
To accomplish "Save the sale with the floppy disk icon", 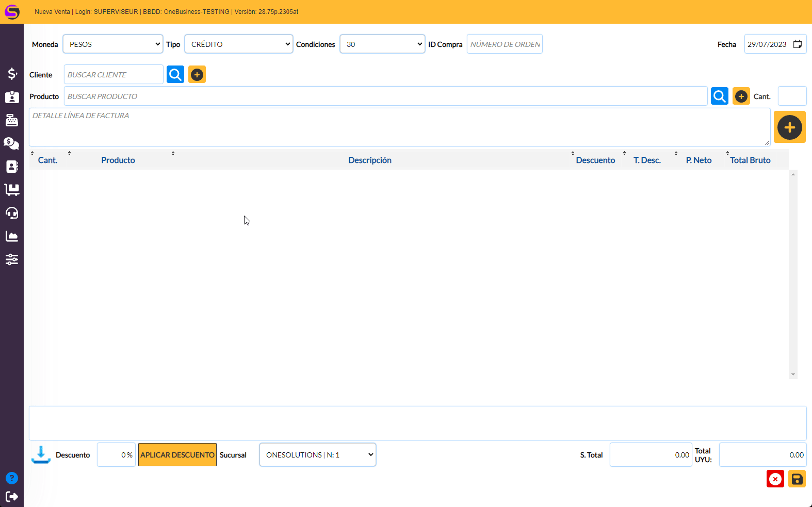I will (x=797, y=479).
